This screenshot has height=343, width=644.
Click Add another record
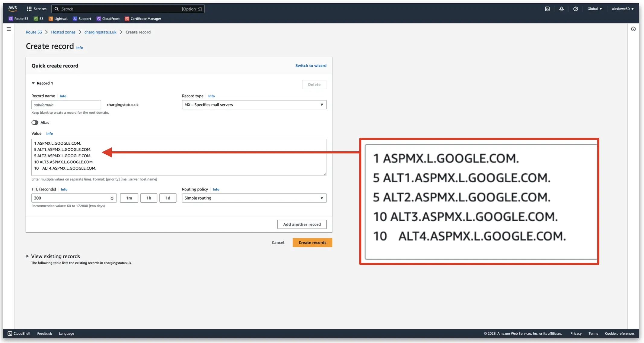point(302,224)
